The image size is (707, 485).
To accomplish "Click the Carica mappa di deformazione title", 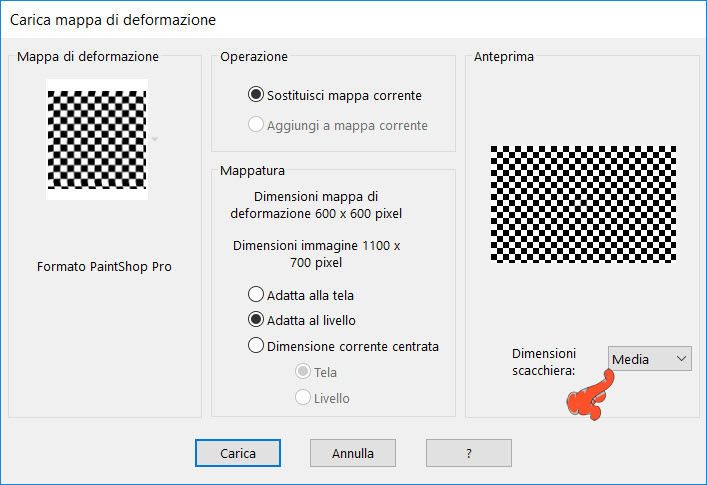I will pos(113,20).
